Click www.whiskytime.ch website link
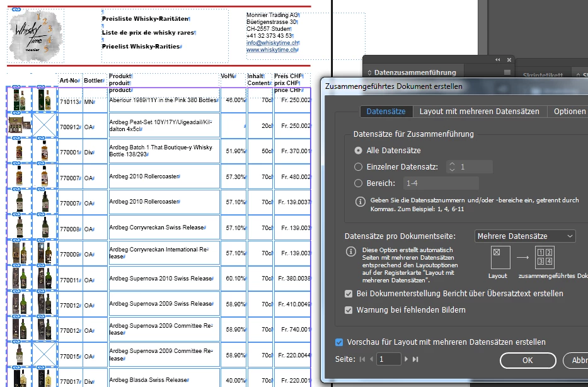The height and width of the screenshot is (387, 588). [x=272, y=50]
